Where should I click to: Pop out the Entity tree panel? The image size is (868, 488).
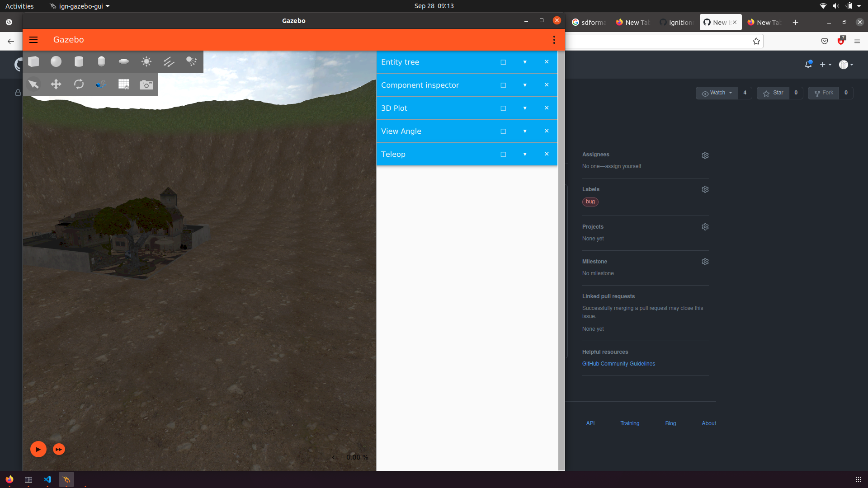(x=503, y=62)
